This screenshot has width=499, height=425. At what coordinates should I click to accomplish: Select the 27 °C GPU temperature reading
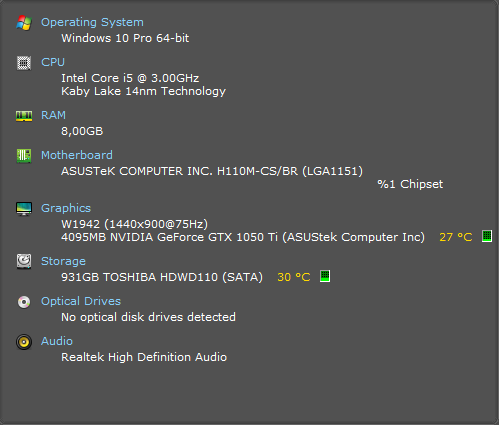456,237
